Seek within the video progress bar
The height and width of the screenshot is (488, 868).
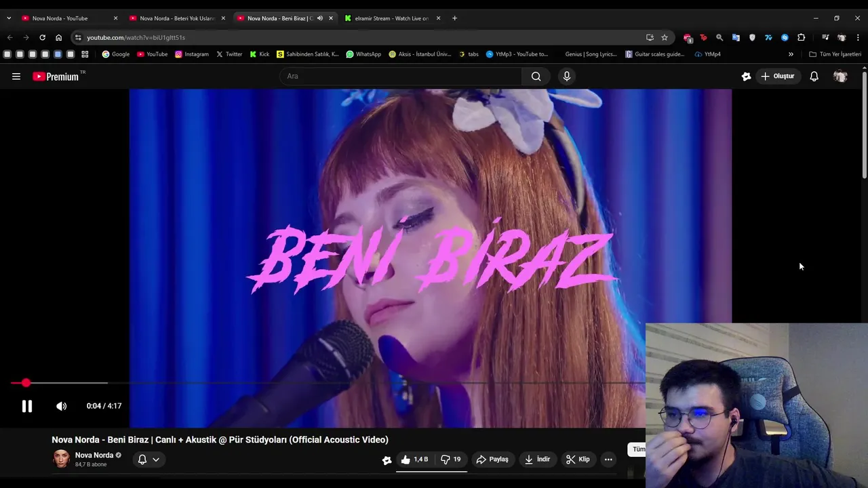(x=328, y=383)
